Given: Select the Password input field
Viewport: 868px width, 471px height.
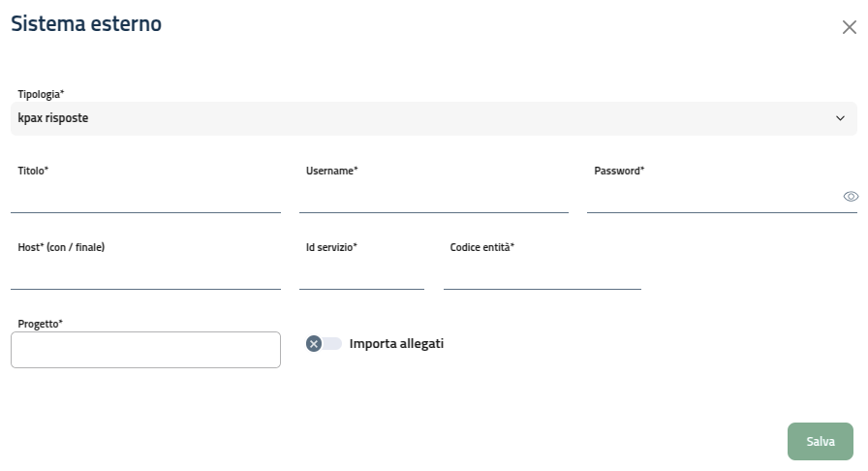Looking at the screenshot, I should (x=712, y=198).
